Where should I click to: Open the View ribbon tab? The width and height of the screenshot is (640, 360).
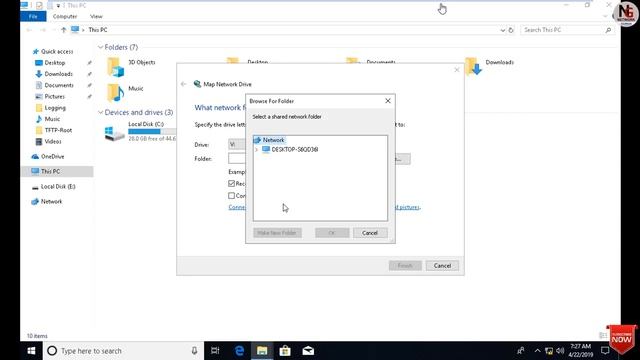(x=96, y=16)
